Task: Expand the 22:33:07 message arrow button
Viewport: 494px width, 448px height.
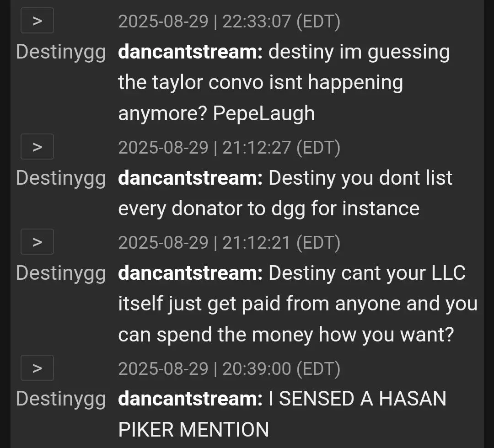Action: coord(37,21)
